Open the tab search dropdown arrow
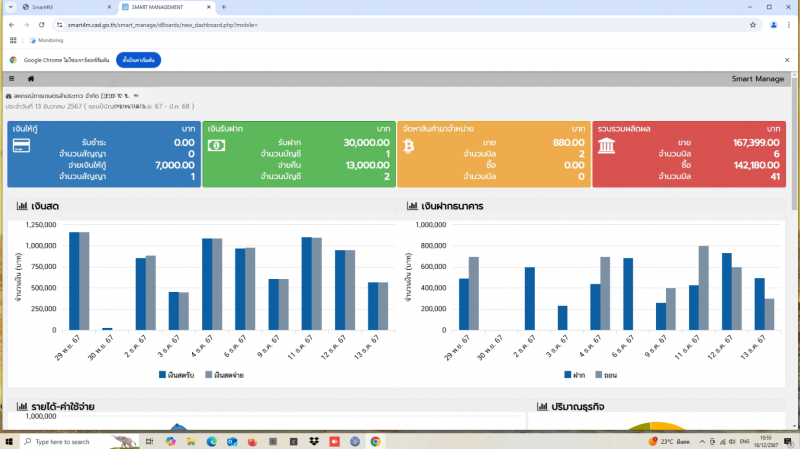Screen dimensions: 800x449 tap(10, 7)
